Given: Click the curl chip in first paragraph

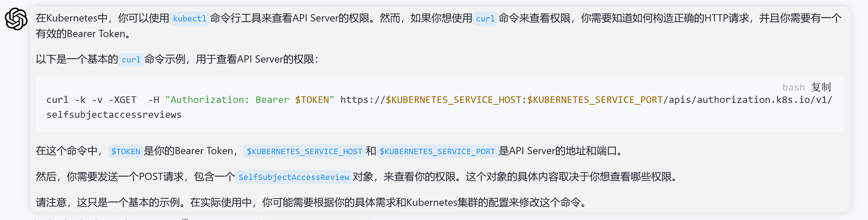Looking at the screenshot, I should 485,19.
